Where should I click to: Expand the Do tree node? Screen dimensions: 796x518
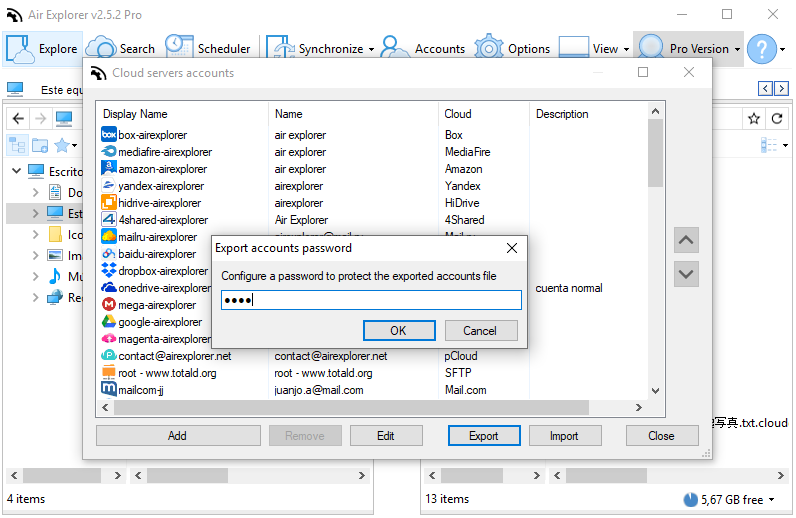point(35,192)
